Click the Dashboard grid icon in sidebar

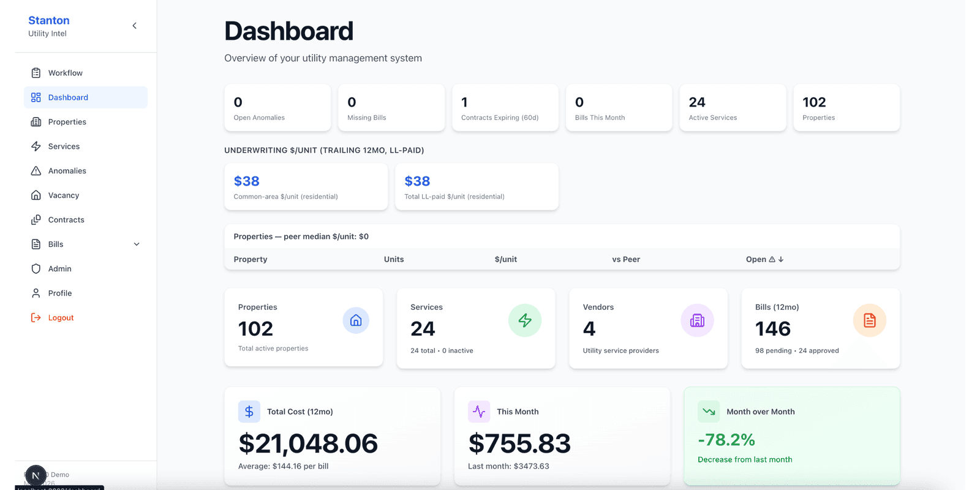click(x=36, y=97)
